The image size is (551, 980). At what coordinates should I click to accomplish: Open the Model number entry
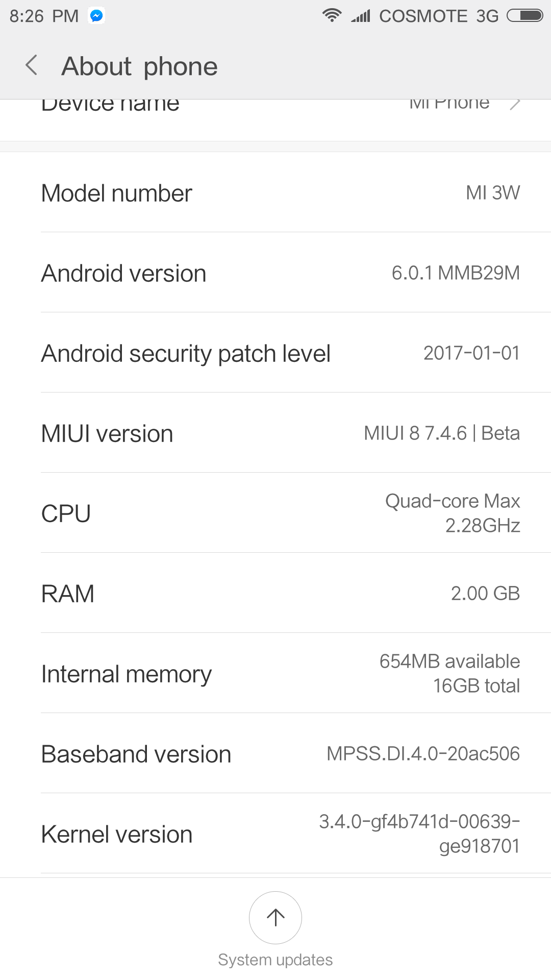[x=275, y=192]
